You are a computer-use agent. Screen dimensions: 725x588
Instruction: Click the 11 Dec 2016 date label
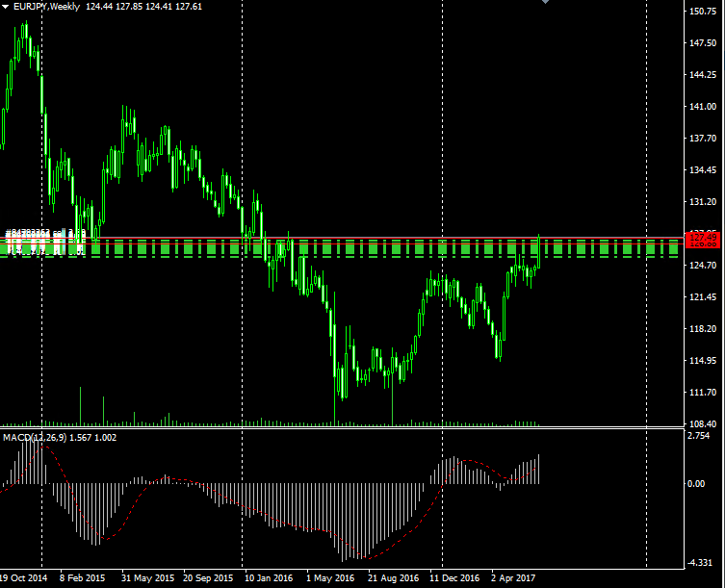(x=454, y=577)
